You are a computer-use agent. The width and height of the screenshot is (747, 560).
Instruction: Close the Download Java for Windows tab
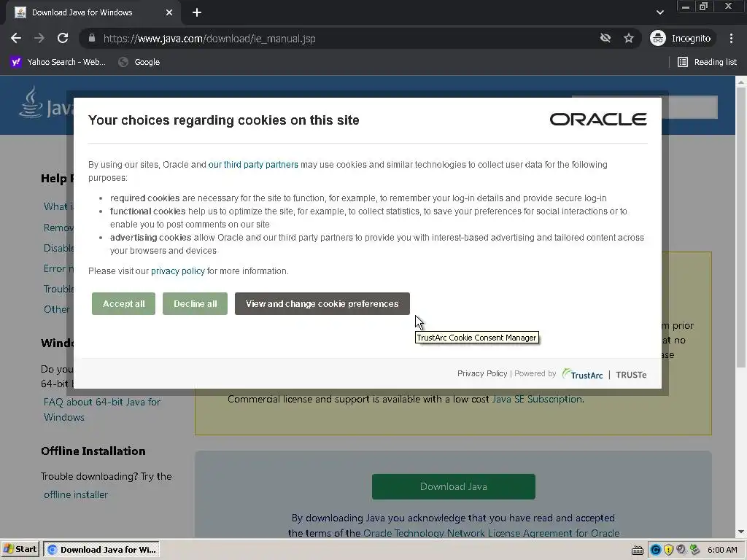[169, 12]
